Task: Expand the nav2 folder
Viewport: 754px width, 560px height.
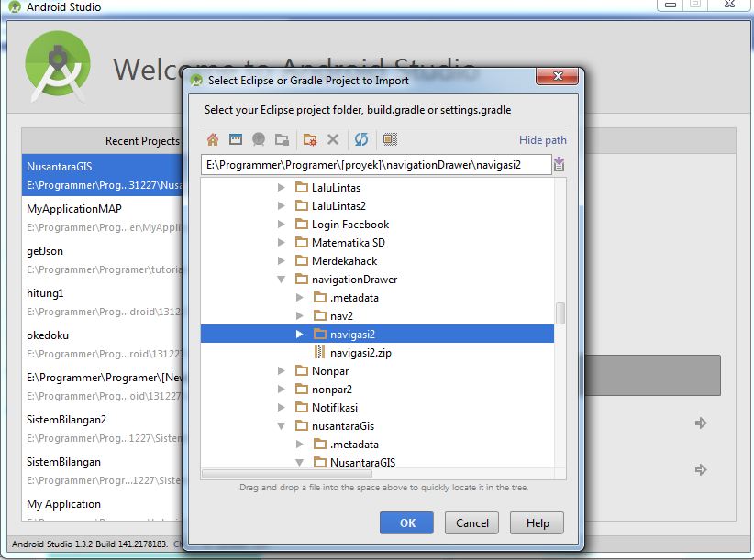Action: click(300, 316)
